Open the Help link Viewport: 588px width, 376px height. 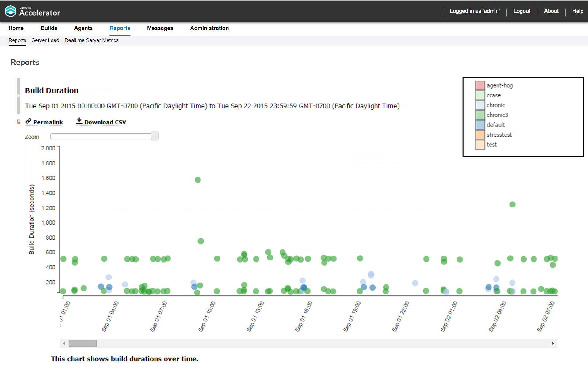click(x=578, y=11)
